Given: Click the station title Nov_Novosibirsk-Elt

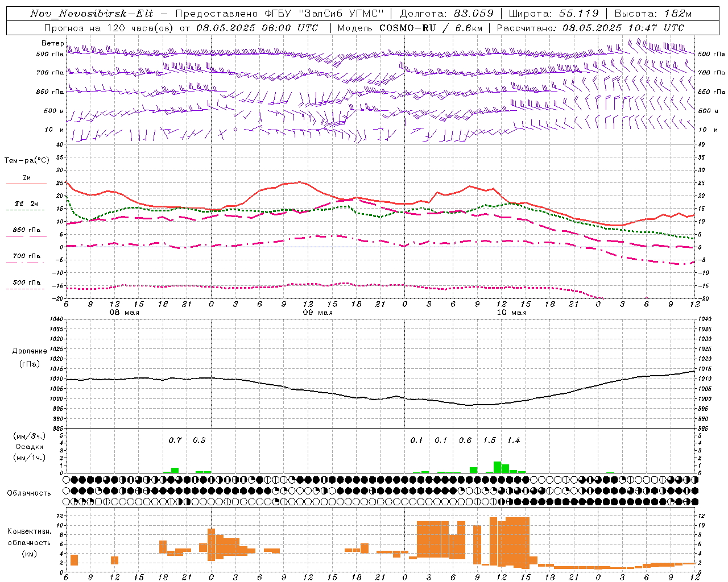Looking at the screenshot, I should [x=92, y=14].
